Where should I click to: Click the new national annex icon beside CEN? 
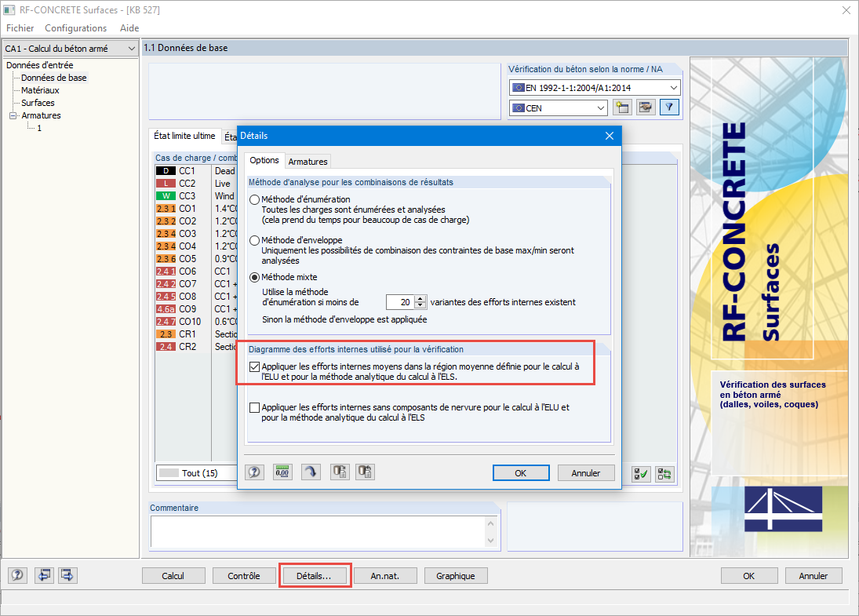point(622,108)
